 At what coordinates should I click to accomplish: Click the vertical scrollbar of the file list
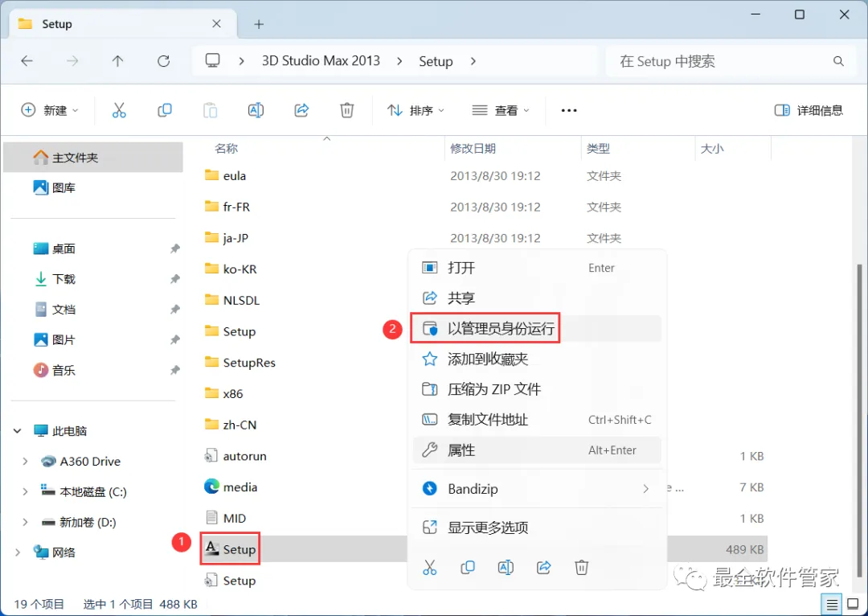[x=860, y=421]
